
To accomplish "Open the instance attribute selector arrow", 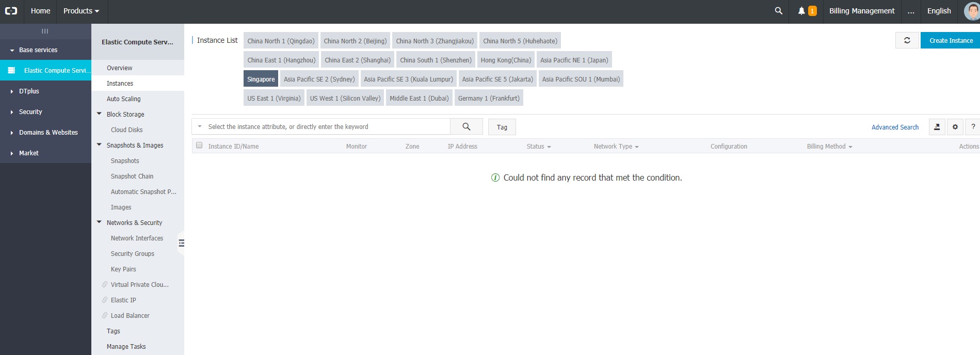I will pos(200,126).
